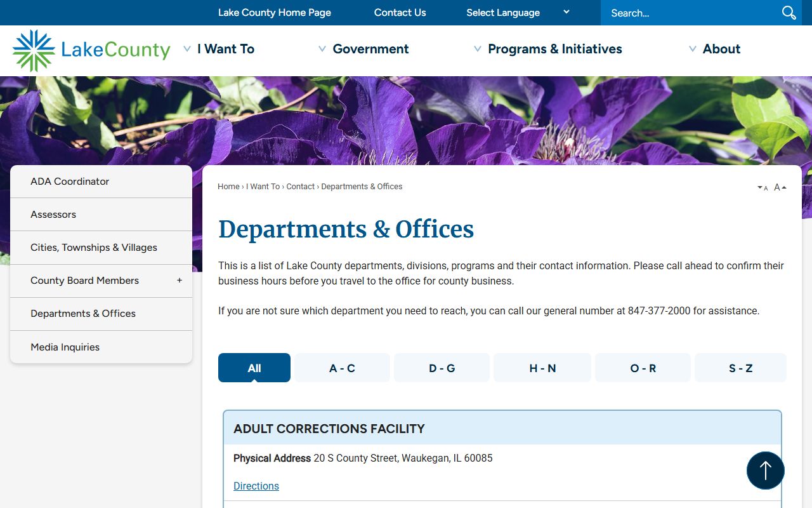This screenshot has width=812, height=508.
Task: Expand the Government menu
Action: [x=363, y=49]
